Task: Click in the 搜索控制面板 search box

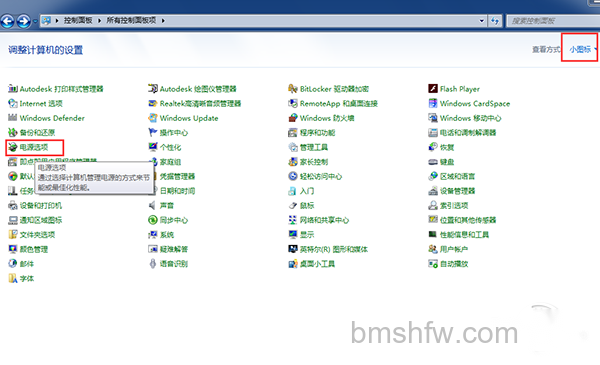Action: 553,21
